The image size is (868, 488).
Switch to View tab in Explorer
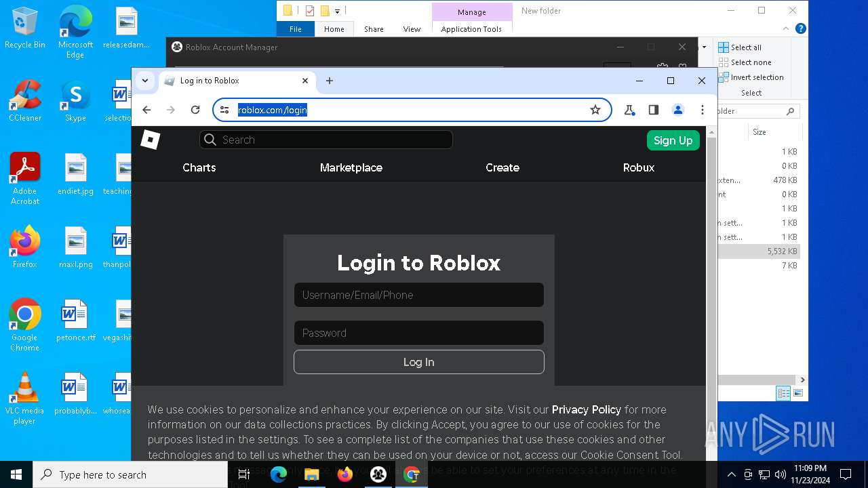pos(412,29)
